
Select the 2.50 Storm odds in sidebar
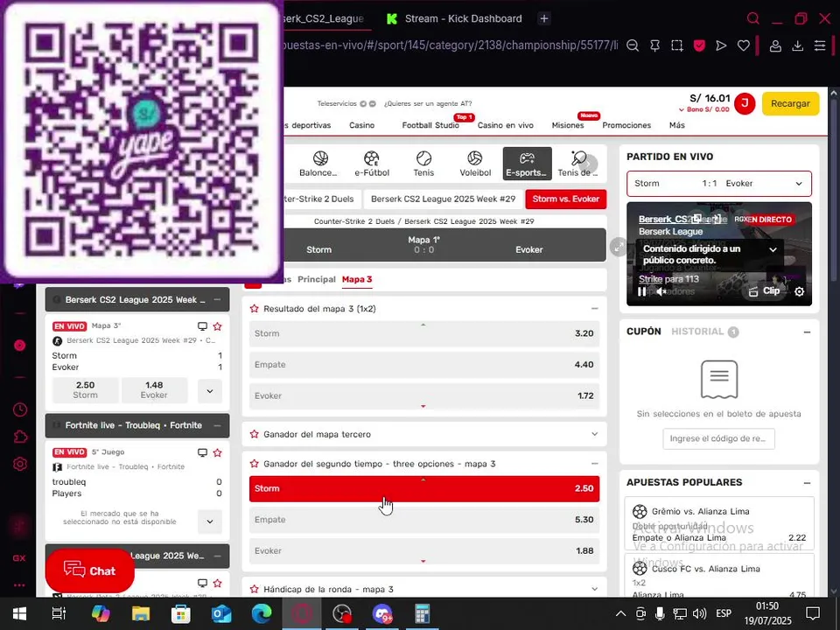tap(85, 390)
